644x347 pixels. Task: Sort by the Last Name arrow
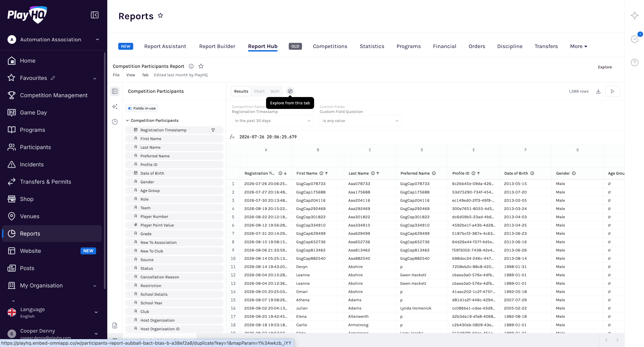378,173
